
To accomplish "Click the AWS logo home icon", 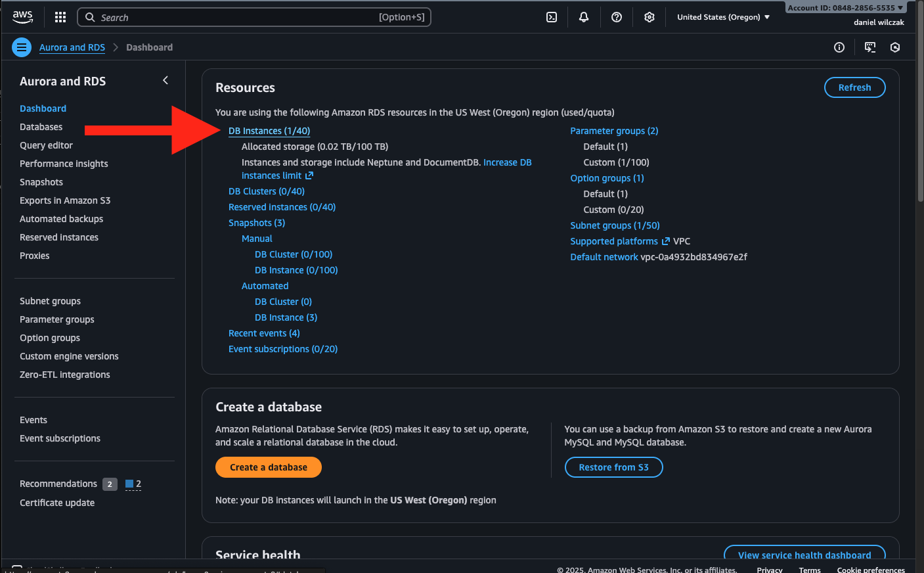I will coord(22,17).
